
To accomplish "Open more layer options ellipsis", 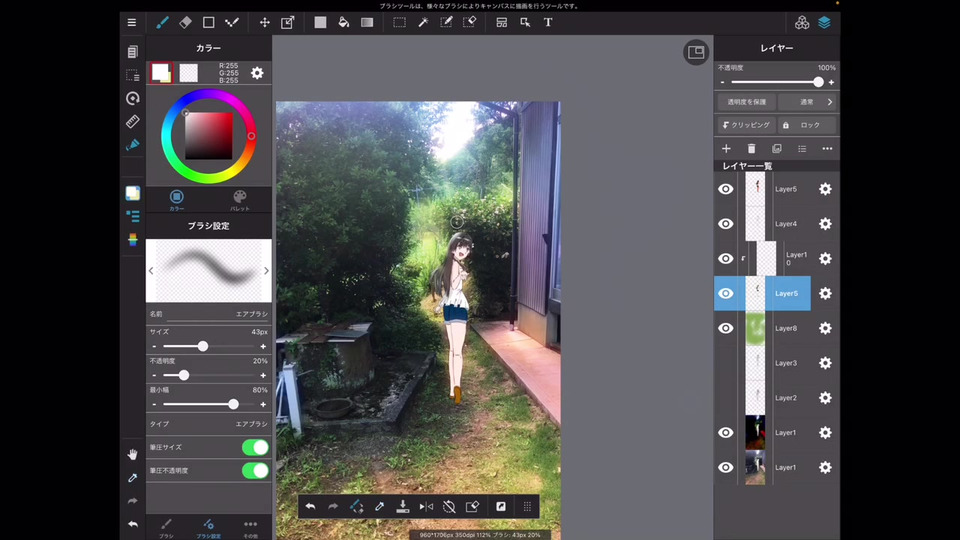I will pyautogui.click(x=827, y=149).
